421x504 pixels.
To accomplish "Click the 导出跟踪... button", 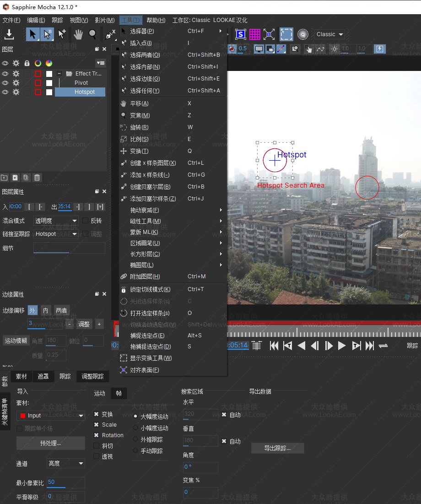I will point(277,448).
